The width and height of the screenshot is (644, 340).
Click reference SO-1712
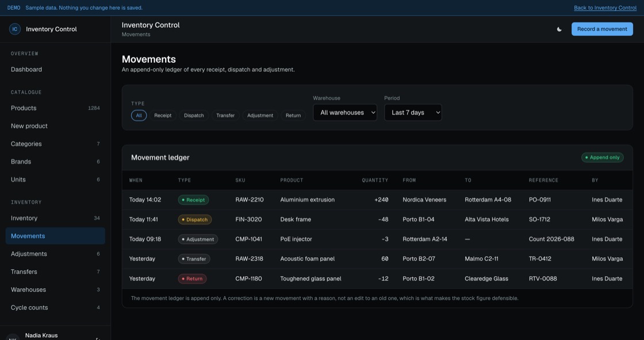coord(539,220)
